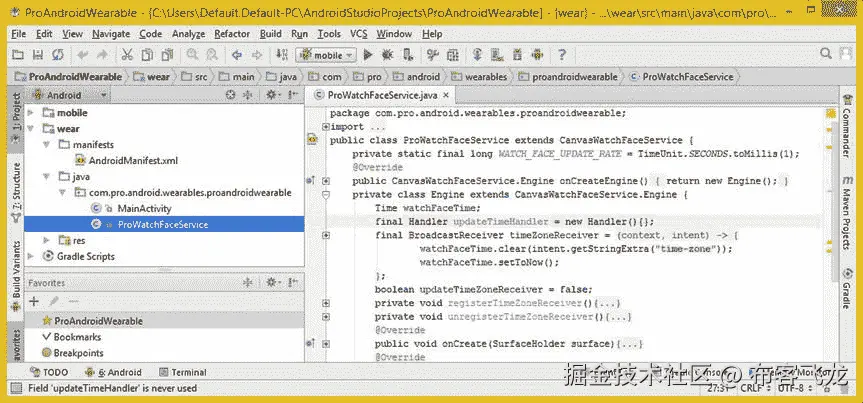Close the ProWatchFaceService.java tab

pos(446,95)
